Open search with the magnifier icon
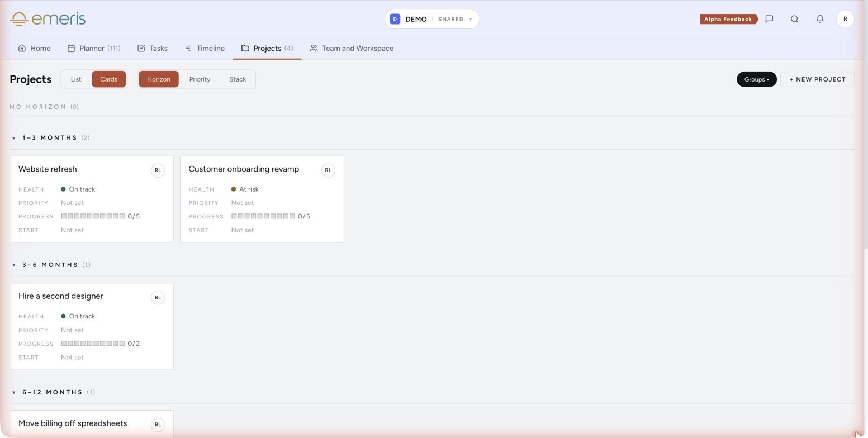Image resolution: width=868 pixels, height=438 pixels. [x=794, y=19]
